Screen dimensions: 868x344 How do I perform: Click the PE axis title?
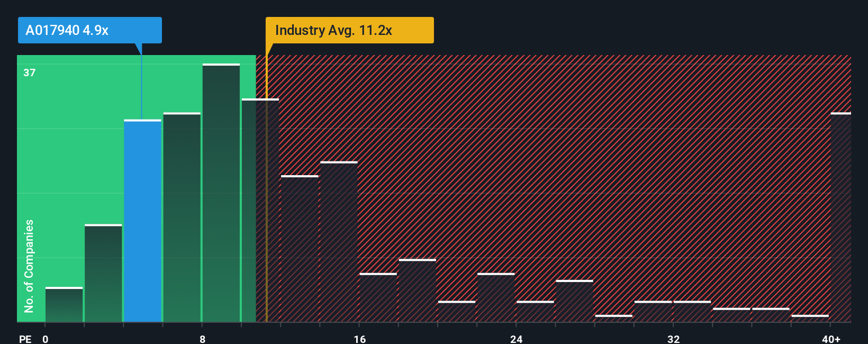pyautogui.click(x=25, y=339)
